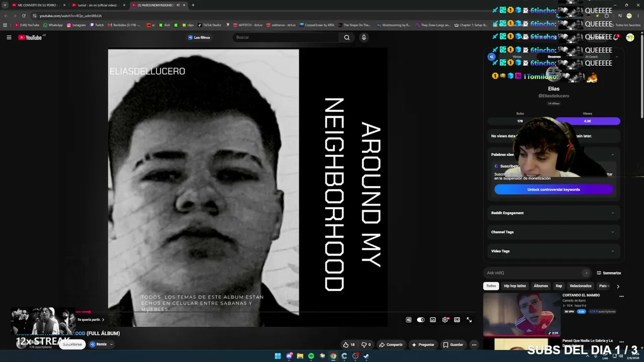Focus the Buscar search field
644x362 pixels.
pyautogui.click(x=287, y=37)
